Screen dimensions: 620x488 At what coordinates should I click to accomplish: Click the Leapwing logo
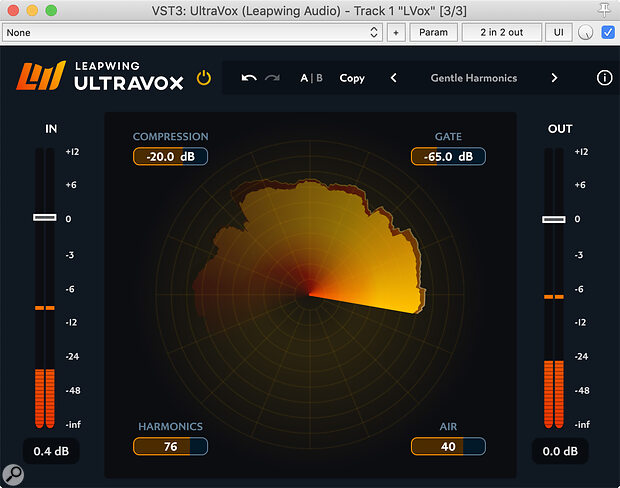point(41,76)
